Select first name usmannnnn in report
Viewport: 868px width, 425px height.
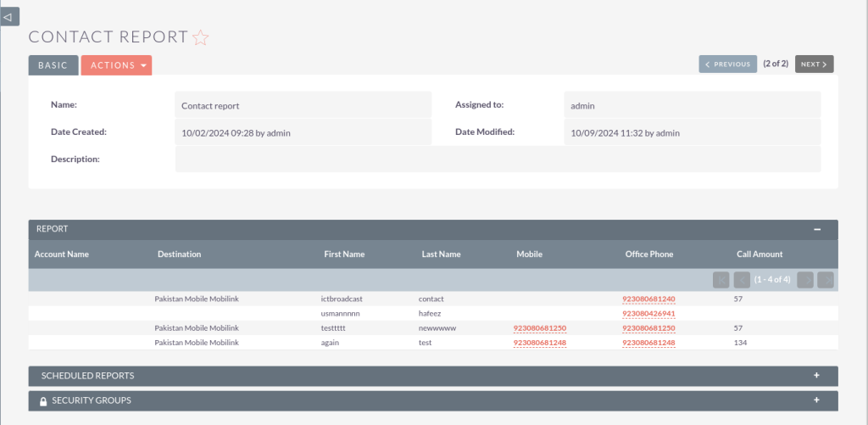pyautogui.click(x=340, y=314)
